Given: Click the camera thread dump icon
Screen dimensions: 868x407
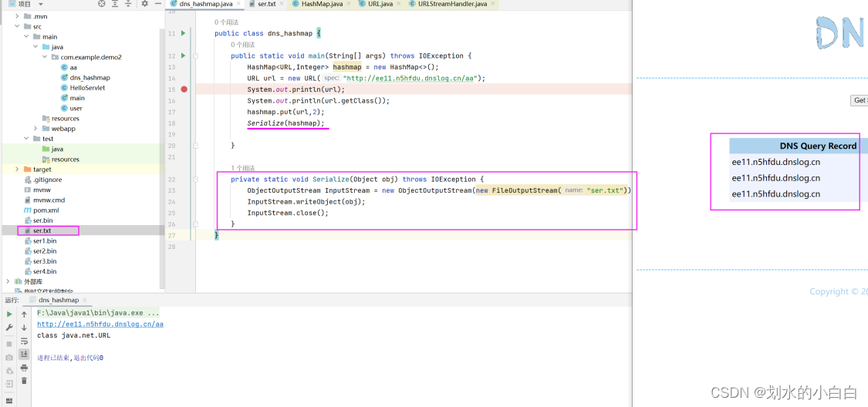Looking at the screenshot, I should point(8,357).
